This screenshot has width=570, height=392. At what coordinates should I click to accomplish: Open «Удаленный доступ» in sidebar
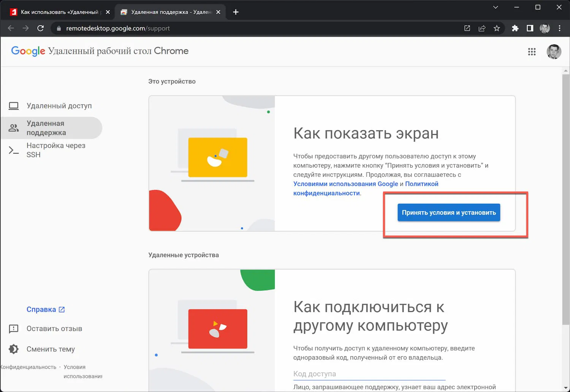(51, 106)
